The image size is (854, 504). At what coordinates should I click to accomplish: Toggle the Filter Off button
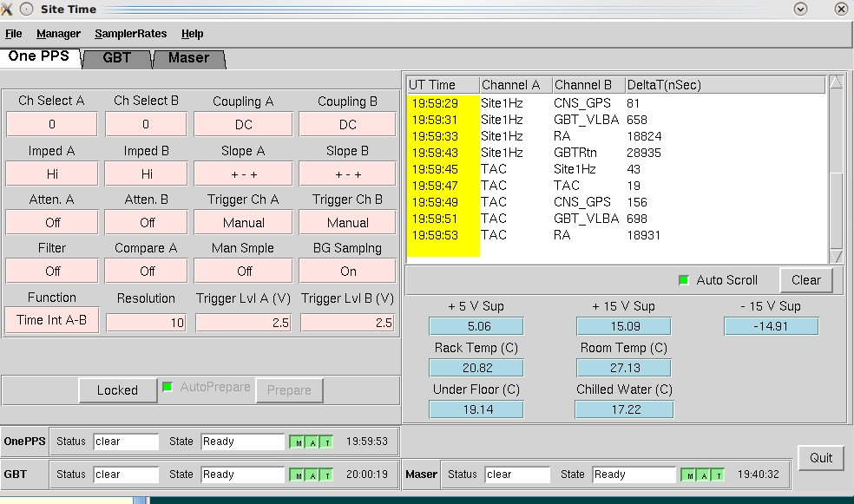tap(52, 271)
